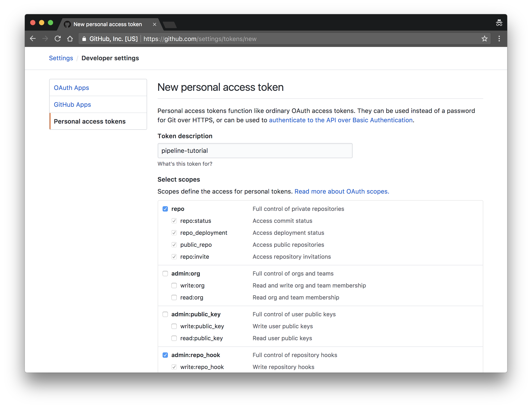
Task: Go to Settings breadcrumb link
Action: pos(61,58)
